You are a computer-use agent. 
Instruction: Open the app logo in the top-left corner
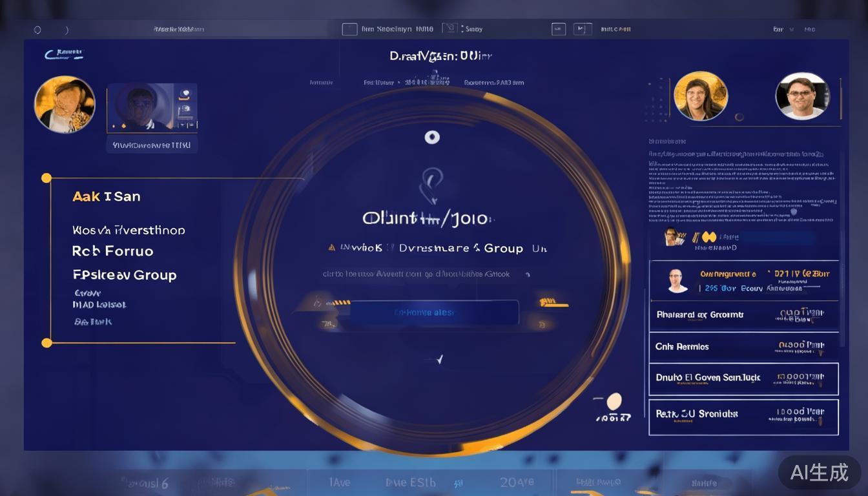tap(65, 55)
